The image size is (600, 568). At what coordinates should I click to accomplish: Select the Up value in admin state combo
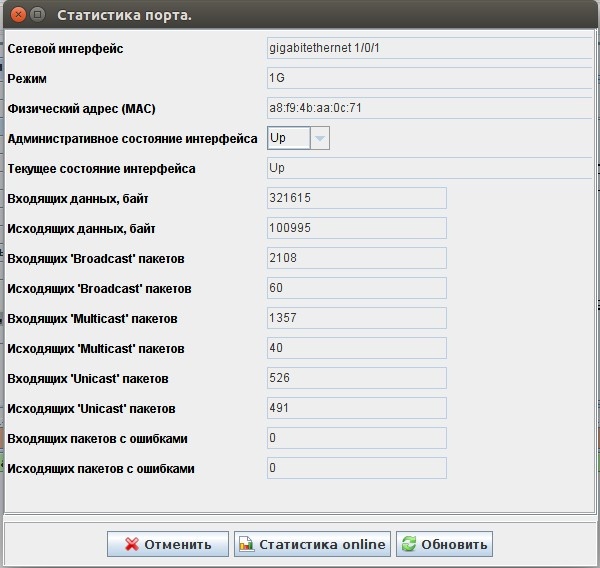289,138
